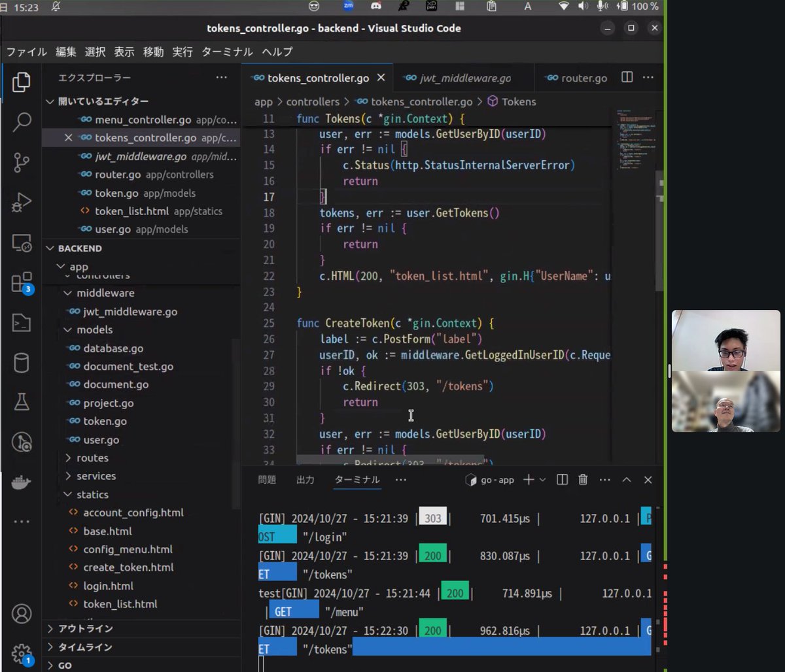Image resolution: width=785 pixels, height=672 pixels.
Task: Open document_test.go in models folder
Action: (128, 367)
